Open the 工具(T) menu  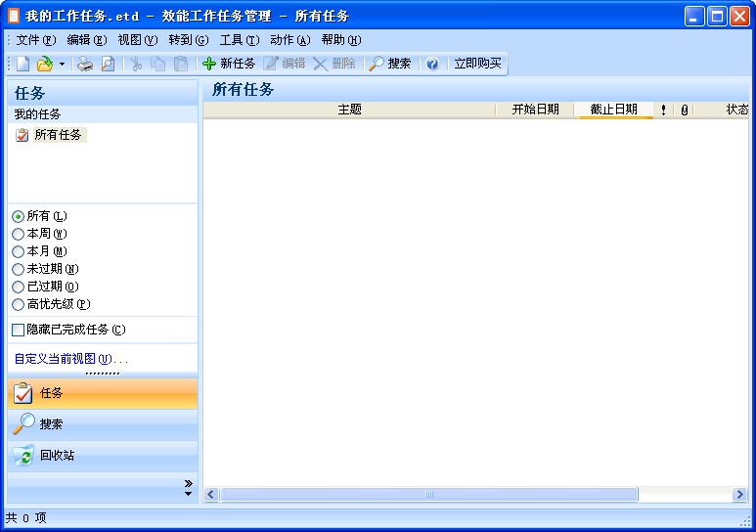pyautogui.click(x=240, y=40)
